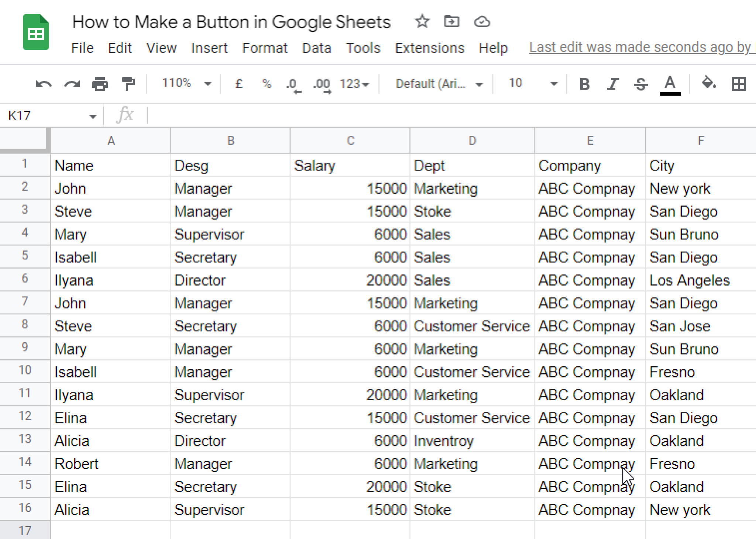Image resolution: width=756 pixels, height=539 pixels.
Task: Click the Undo button
Action: [45, 83]
